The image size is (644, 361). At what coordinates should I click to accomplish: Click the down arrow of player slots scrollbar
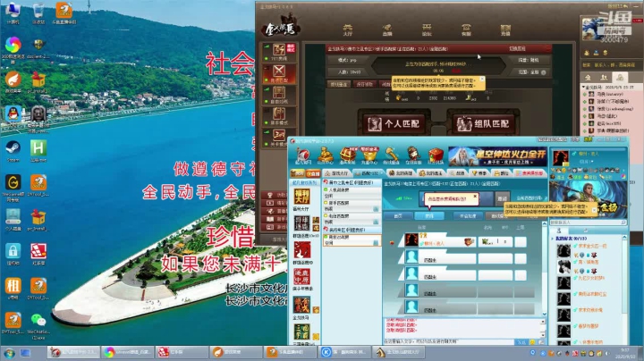point(544,315)
